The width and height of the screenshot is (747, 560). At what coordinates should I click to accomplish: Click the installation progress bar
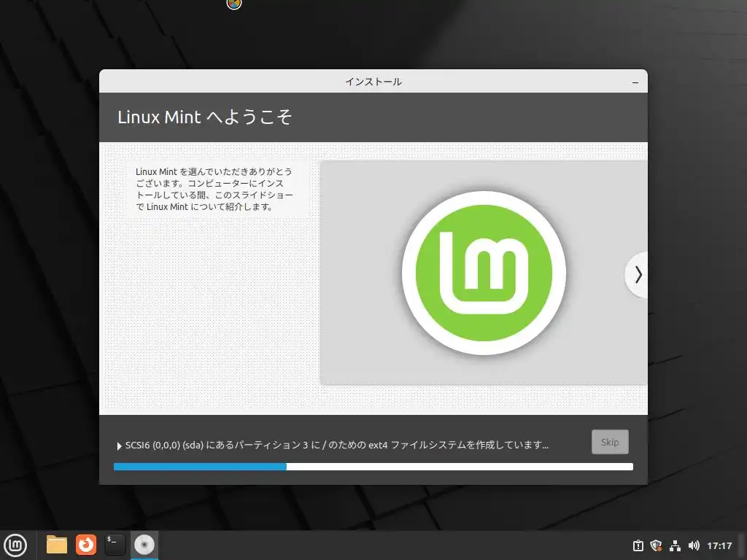click(373, 467)
